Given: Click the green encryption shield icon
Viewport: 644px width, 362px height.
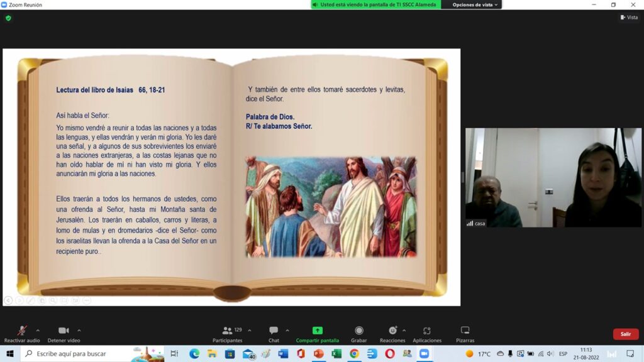Looking at the screenshot, I should click(8, 18).
